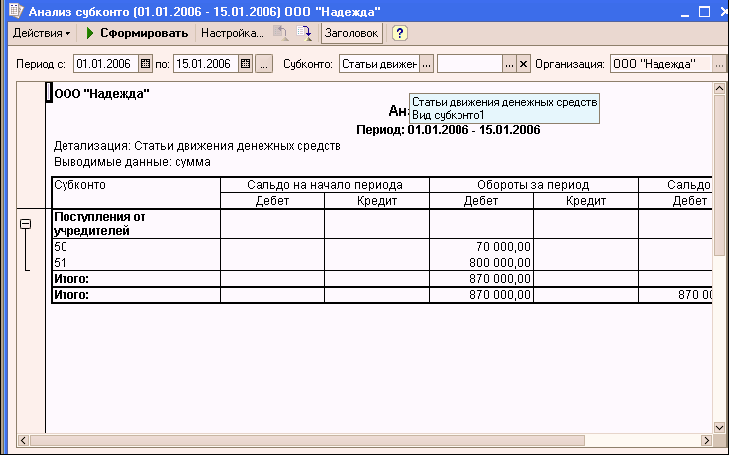Open calendar for period start date

[x=145, y=64]
